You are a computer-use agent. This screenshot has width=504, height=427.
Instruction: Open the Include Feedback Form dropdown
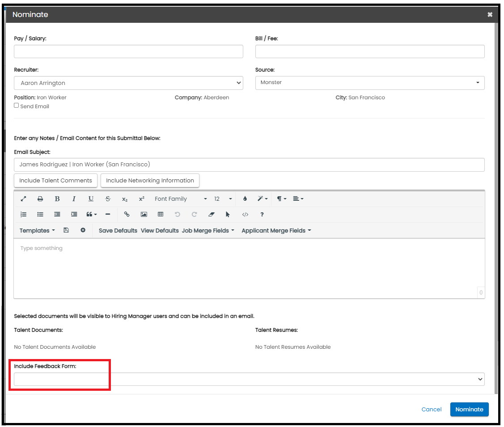(249, 380)
